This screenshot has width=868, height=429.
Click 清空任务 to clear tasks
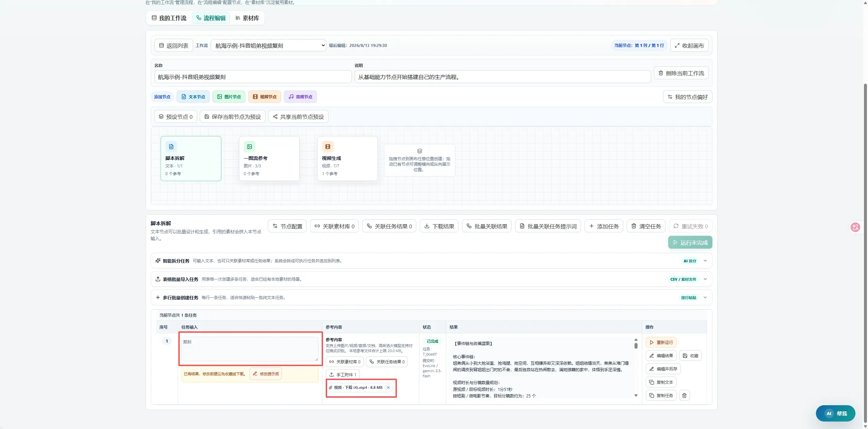click(x=646, y=226)
